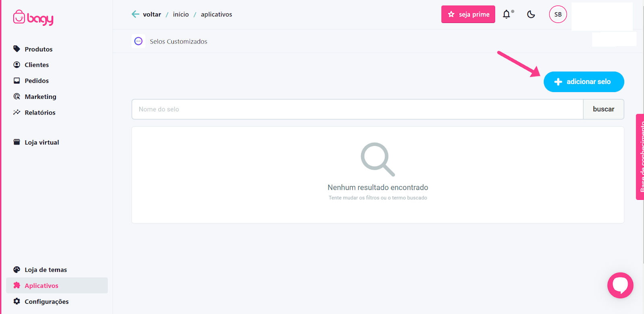Click the Loja de temas palette icon
The width and height of the screenshot is (644, 314).
click(17, 270)
